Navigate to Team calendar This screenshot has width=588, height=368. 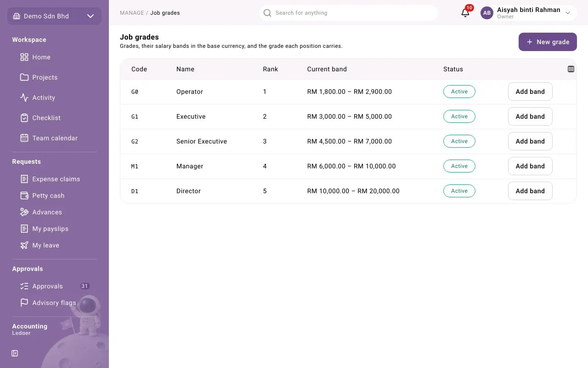coord(55,138)
